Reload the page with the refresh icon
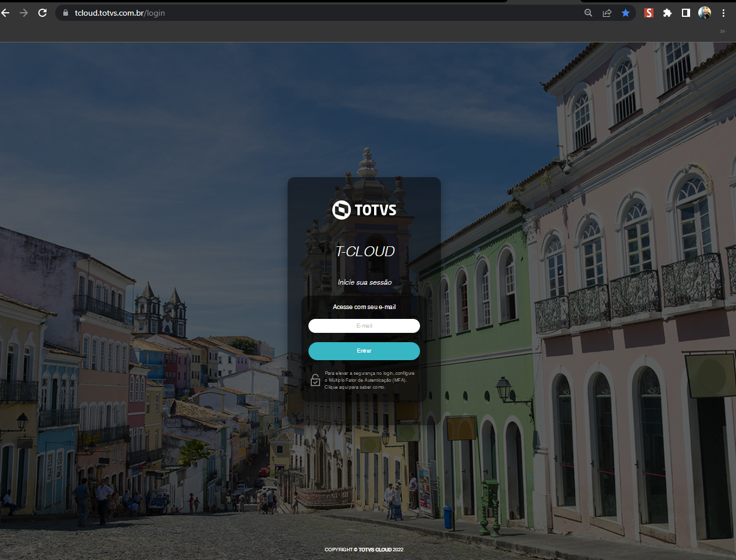 [42, 13]
